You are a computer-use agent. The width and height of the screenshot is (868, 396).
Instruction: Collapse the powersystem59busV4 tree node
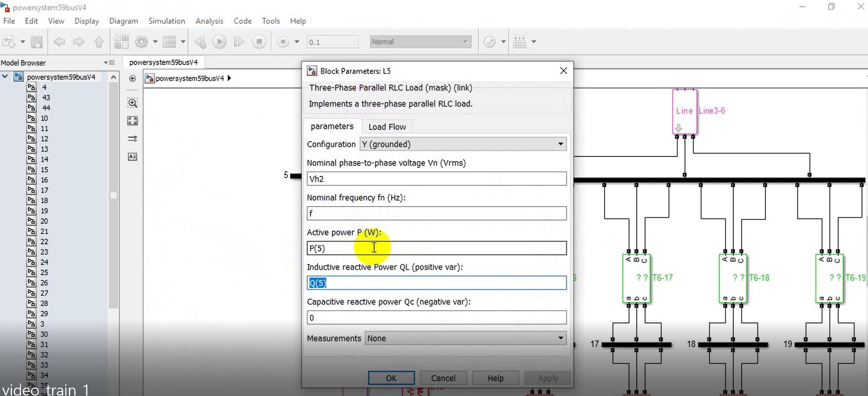pyautogui.click(x=5, y=77)
